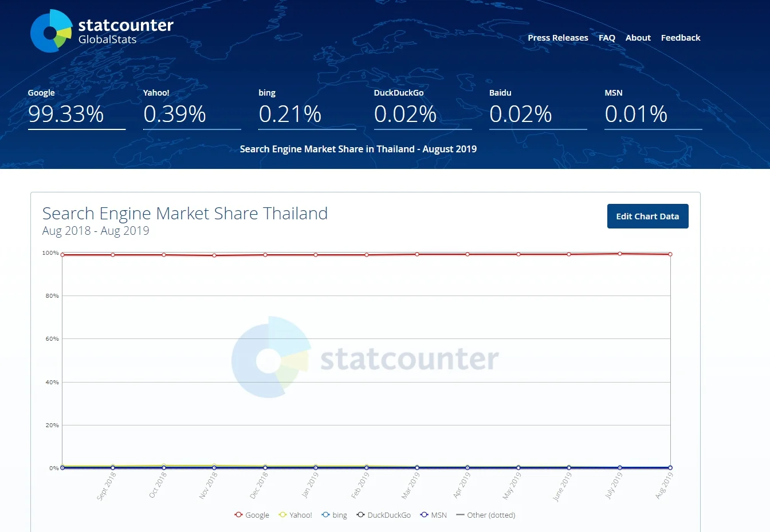Toggle Google series in chart legend
This screenshot has height=532, width=770.
(252, 515)
